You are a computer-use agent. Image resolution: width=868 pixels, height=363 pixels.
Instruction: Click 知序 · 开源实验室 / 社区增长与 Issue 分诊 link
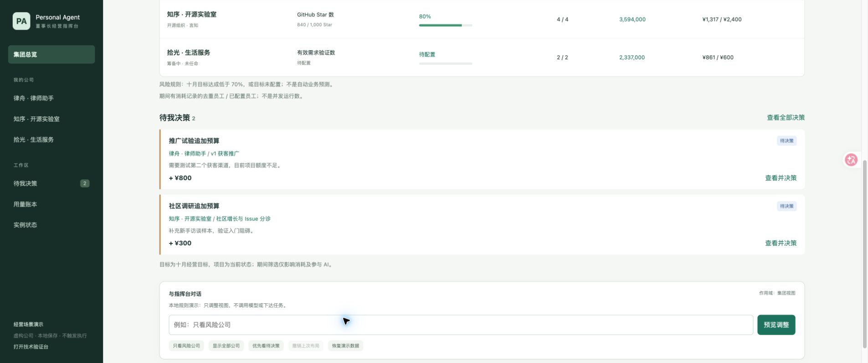[x=220, y=219]
